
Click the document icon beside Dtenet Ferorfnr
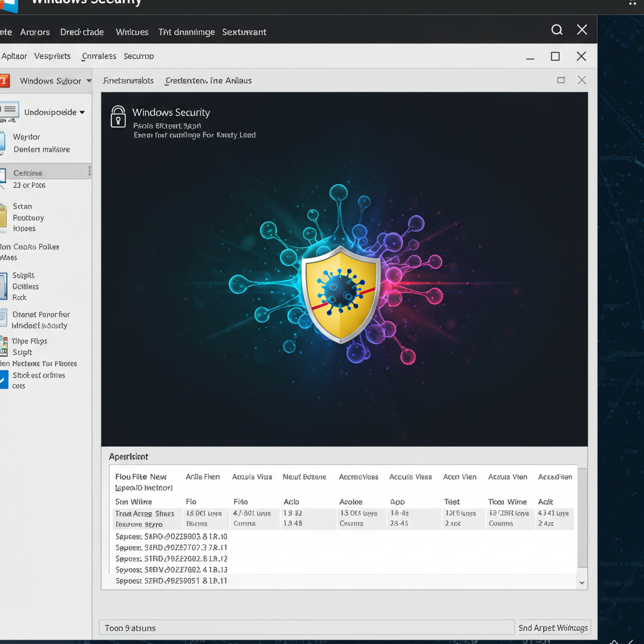(x=3, y=318)
